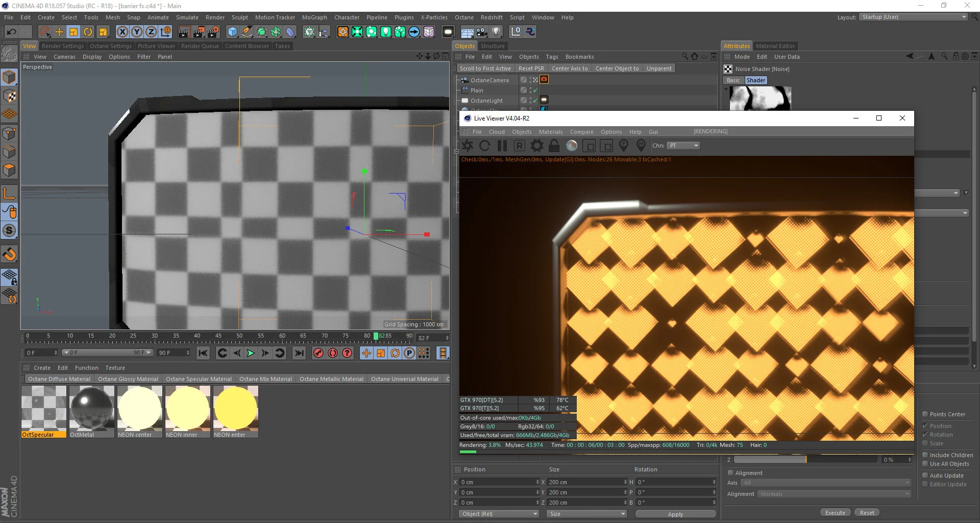This screenshot has width=980, height=523.
Task: Check the Include Children option
Action: click(x=926, y=455)
